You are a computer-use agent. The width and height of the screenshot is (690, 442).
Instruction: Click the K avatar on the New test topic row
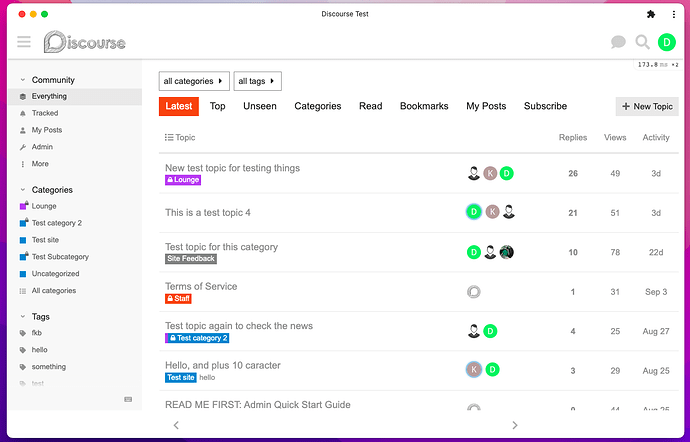pos(490,173)
